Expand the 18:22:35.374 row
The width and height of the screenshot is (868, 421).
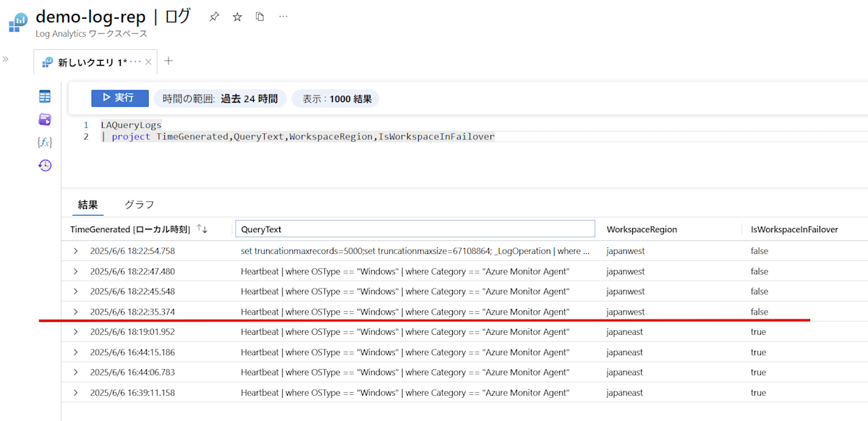(x=75, y=312)
